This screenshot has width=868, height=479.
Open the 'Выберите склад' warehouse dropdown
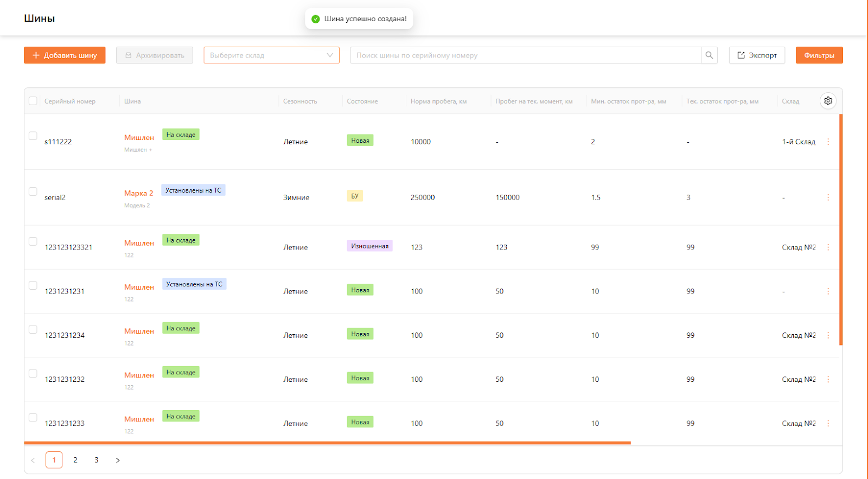point(271,55)
